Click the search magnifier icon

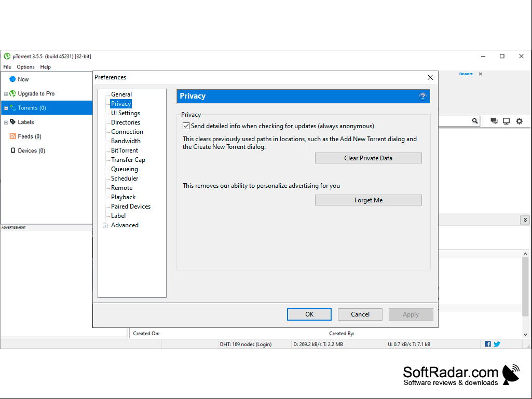pyautogui.click(x=475, y=121)
